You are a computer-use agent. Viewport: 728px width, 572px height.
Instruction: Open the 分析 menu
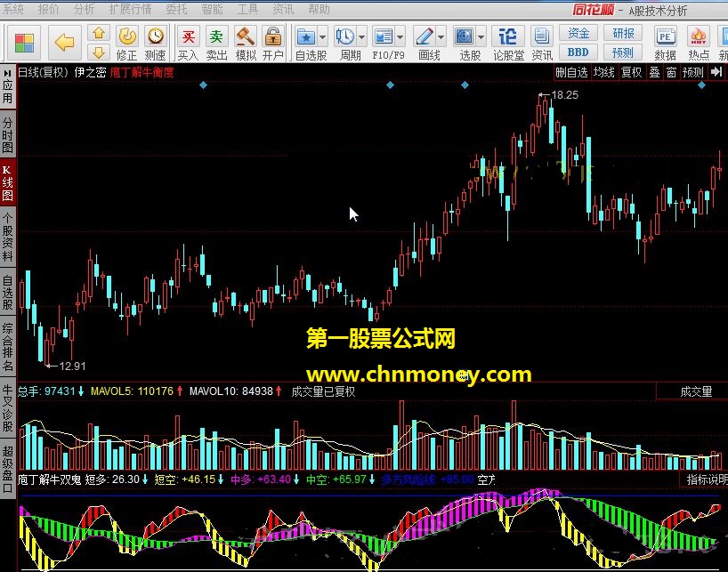coord(84,9)
